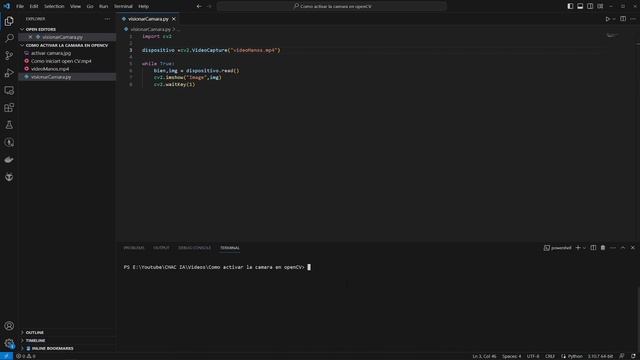This screenshot has width=640, height=360.
Task: Open the Testing flask icon
Action: (9, 125)
